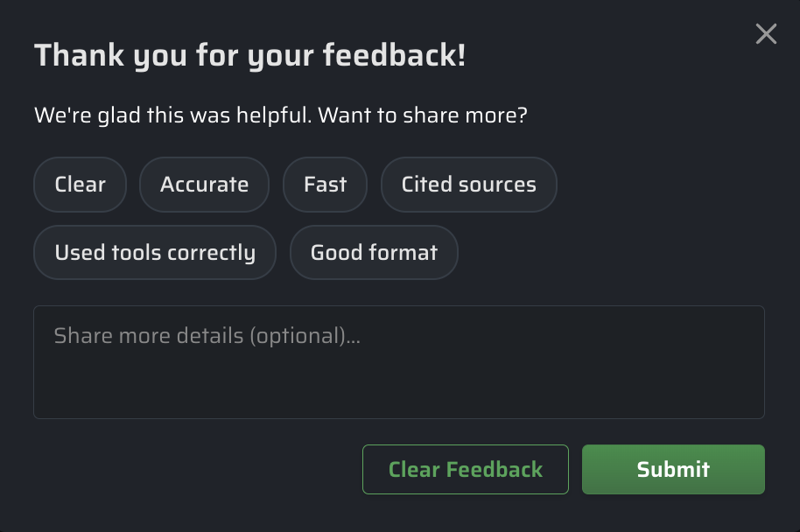Tag the response as Fast
The width and height of the screenshot is (800, 532).
pos(325,185)
